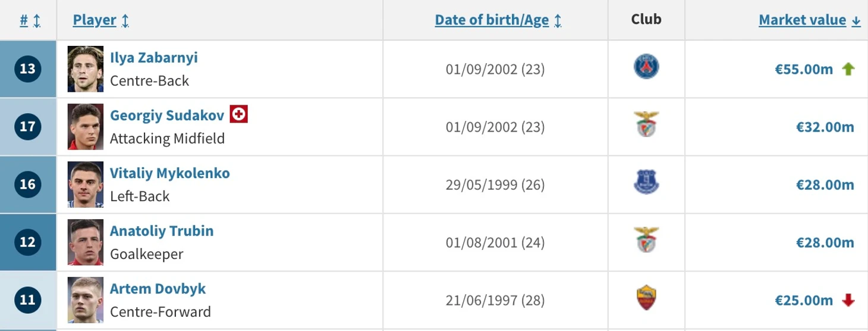Click Artem Dovbyk's portrait thumbnail

86,299
